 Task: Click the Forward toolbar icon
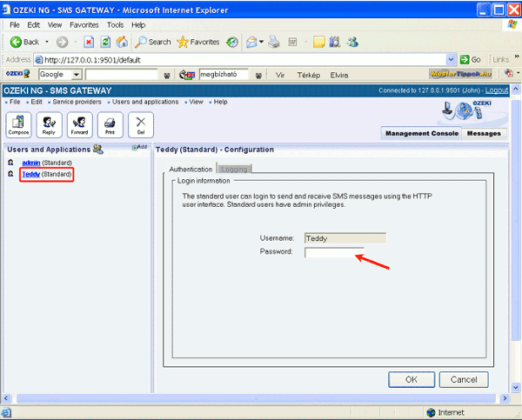pos(79,125)
